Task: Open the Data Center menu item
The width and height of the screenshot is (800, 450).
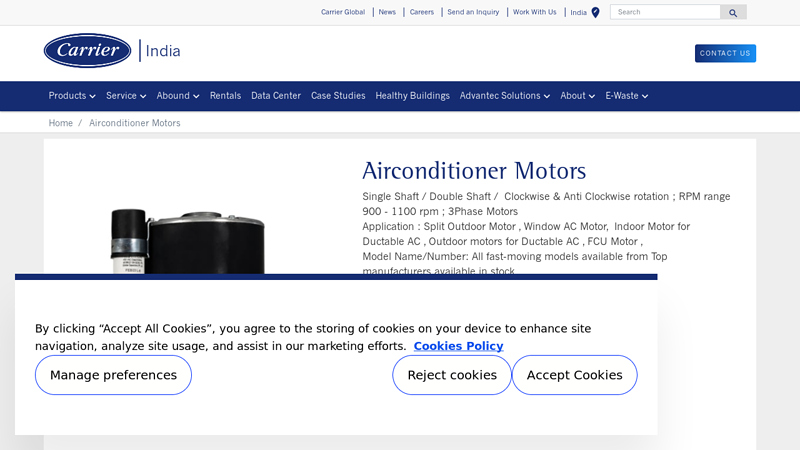Action: click(x=276, y=96)
